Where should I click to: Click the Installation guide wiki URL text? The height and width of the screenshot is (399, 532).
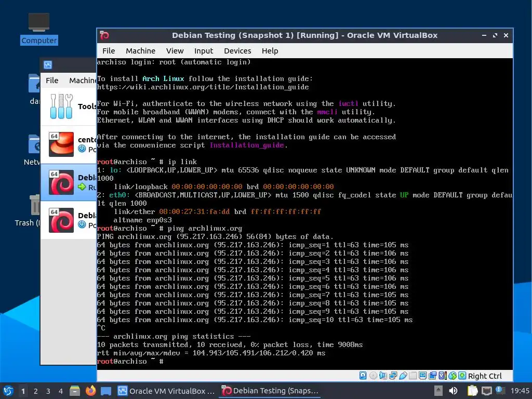tap(203, 87)
